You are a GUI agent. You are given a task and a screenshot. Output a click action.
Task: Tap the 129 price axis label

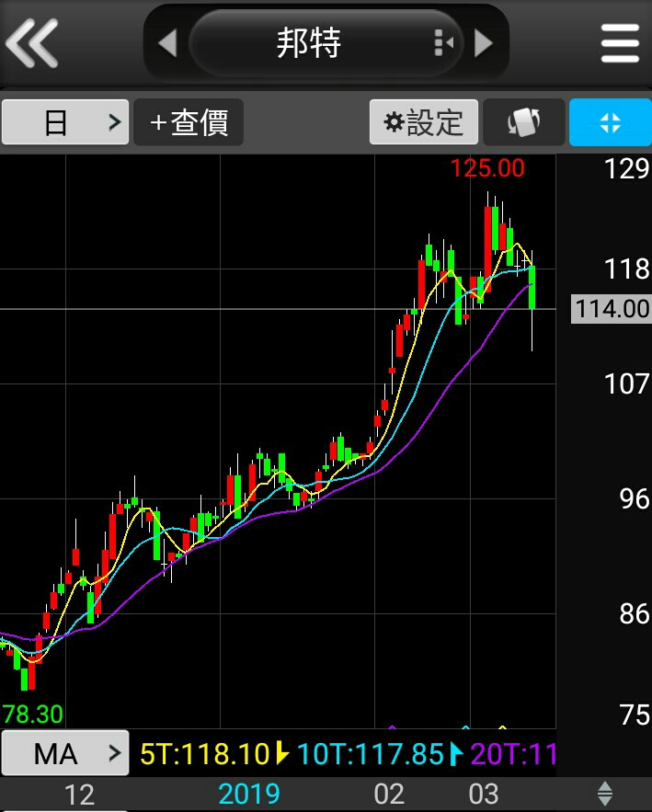click(626, 169)
